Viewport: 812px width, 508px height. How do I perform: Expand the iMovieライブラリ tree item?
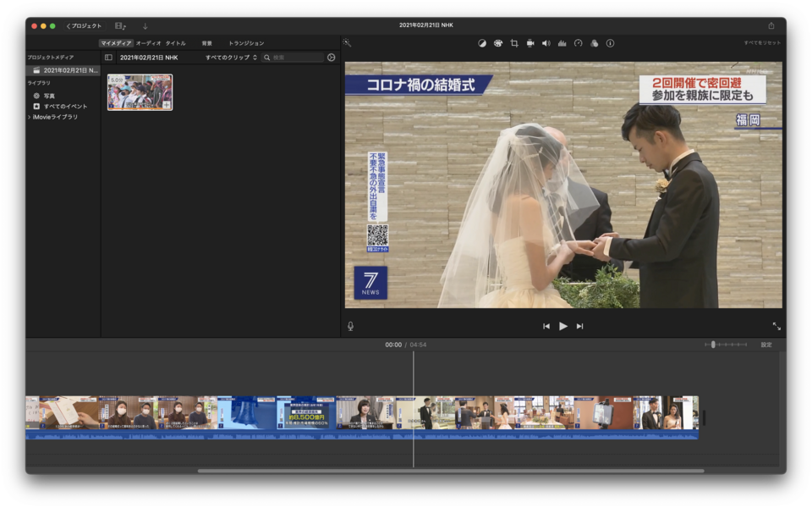coord(30,117)
